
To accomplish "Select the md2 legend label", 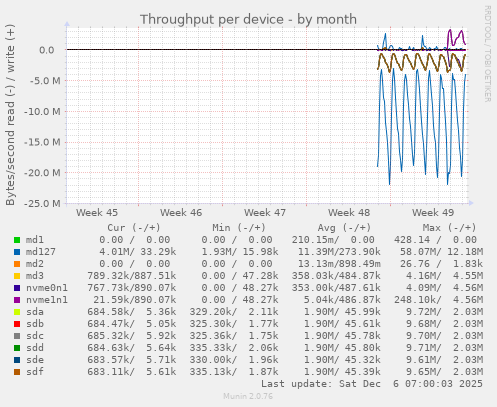I will point(35,264).
